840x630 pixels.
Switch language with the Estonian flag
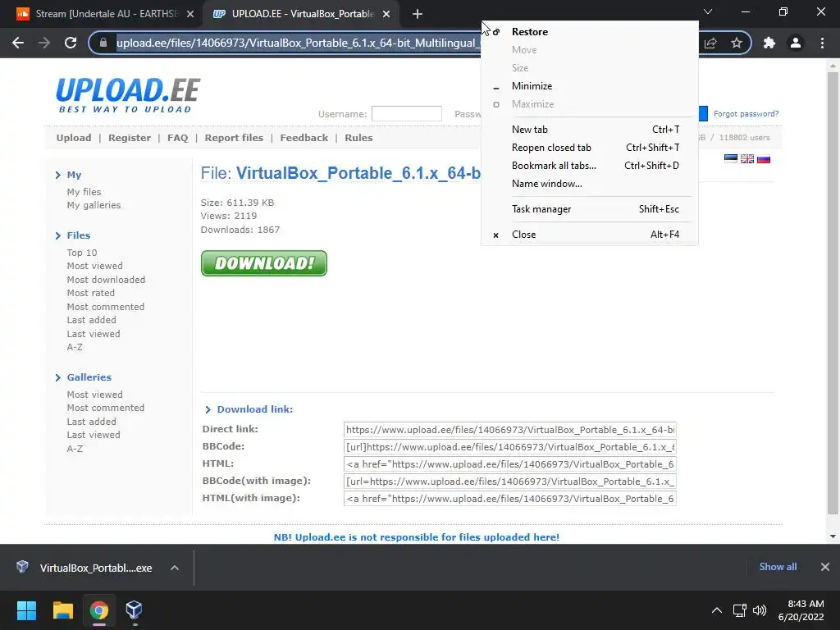click(x=731, y=158)
